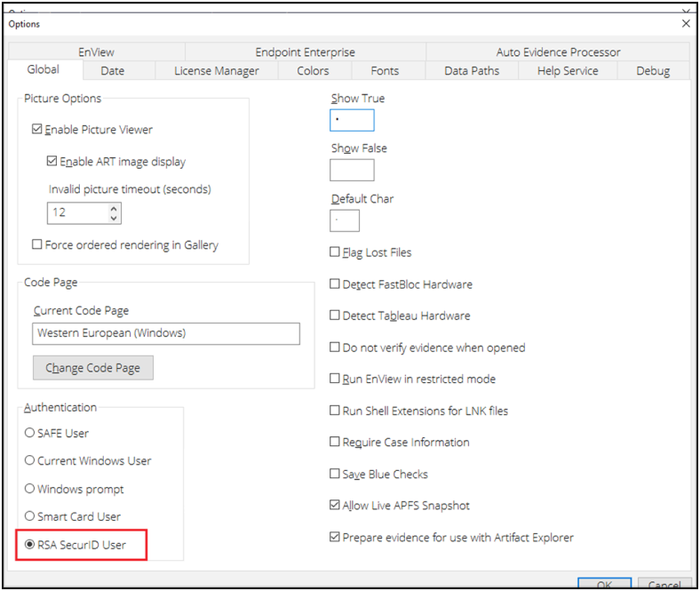Disable Allow Live APFS Snapshot
The height and width of the screenshot is (591, 700).
tap(335, 506)
